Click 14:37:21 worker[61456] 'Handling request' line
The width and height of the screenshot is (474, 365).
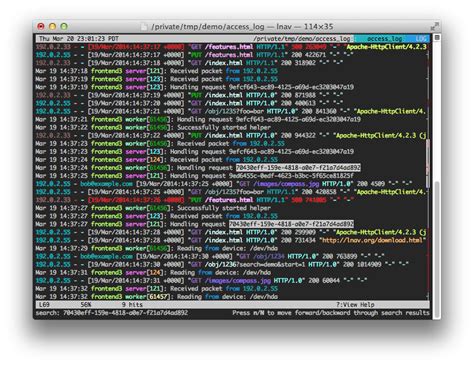click(198, 119)
